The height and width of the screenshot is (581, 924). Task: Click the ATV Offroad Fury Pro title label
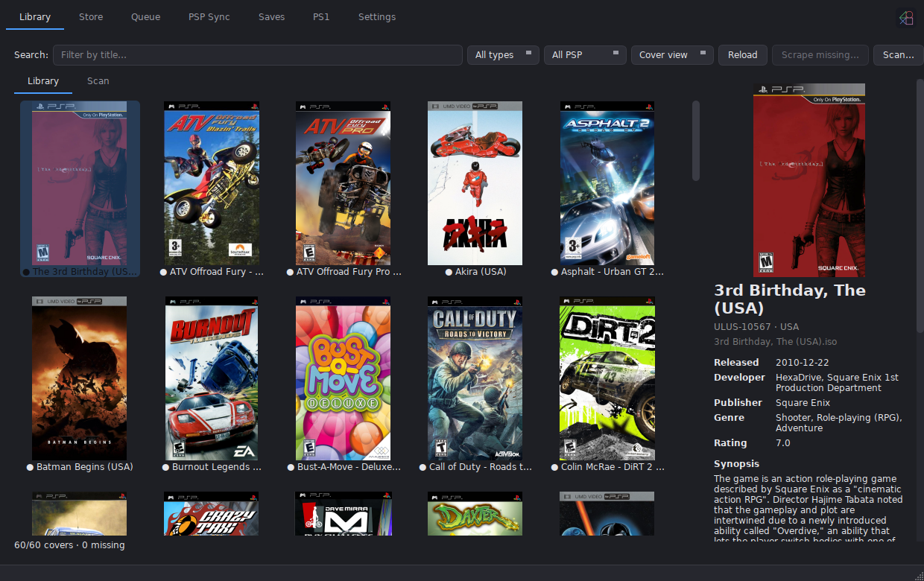(x=349, y=272)
